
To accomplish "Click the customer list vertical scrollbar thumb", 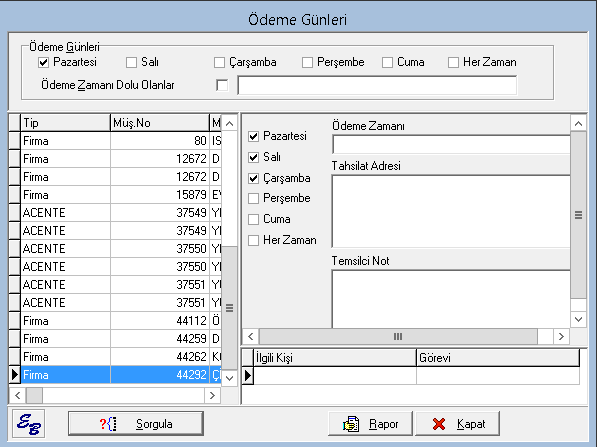I will pyautogui.click(x=230, y=308).
